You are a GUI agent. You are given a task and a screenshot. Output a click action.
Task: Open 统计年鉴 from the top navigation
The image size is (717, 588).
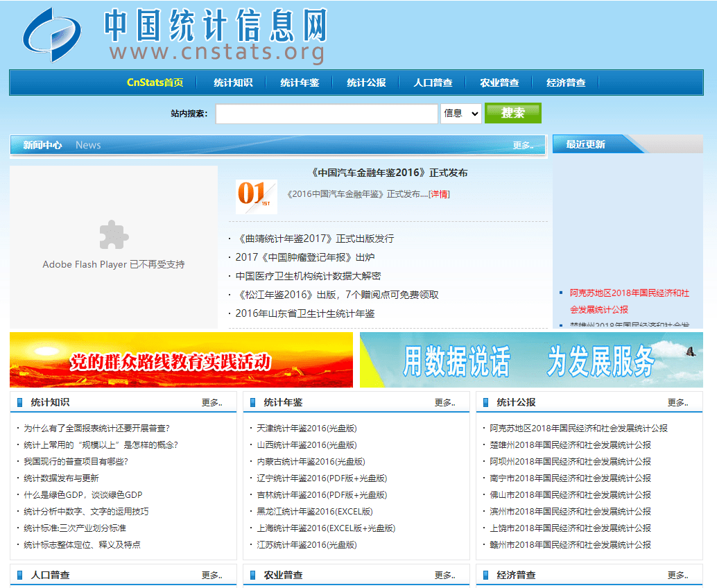tap(298, 82)
